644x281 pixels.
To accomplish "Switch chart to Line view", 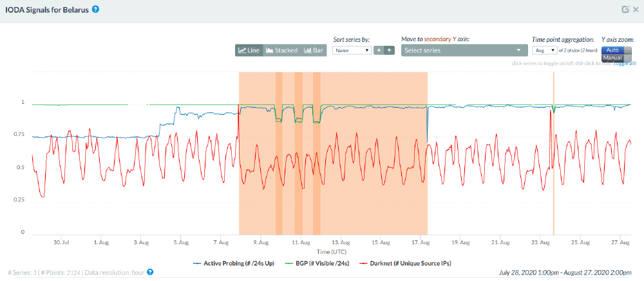I will pos(249,50).
